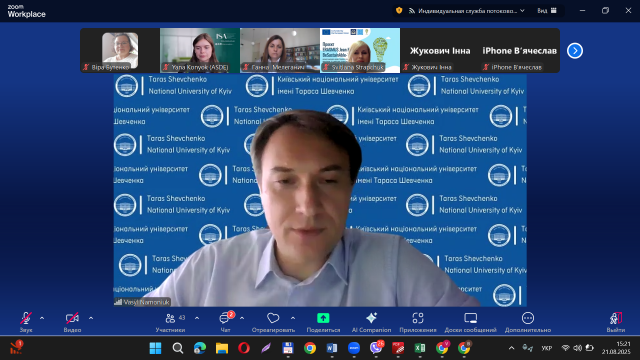Switch to Microsoft Word in taskbar

pos(332,348)
